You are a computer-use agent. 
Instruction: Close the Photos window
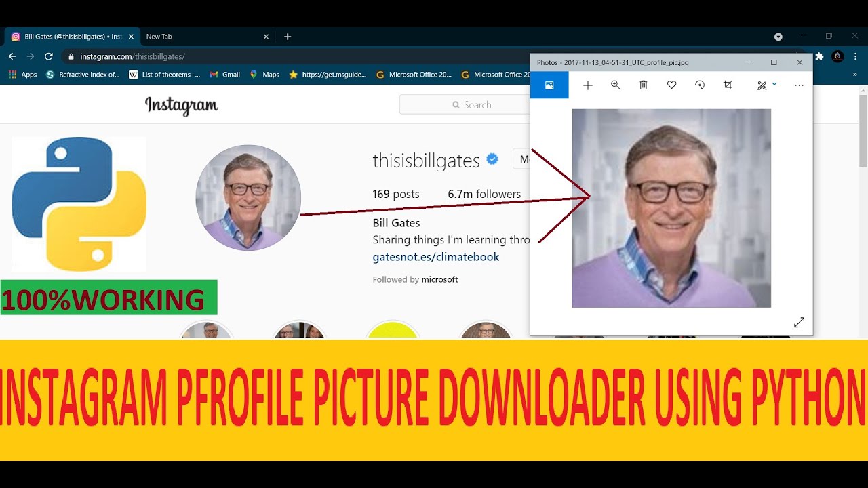[800, 62]
